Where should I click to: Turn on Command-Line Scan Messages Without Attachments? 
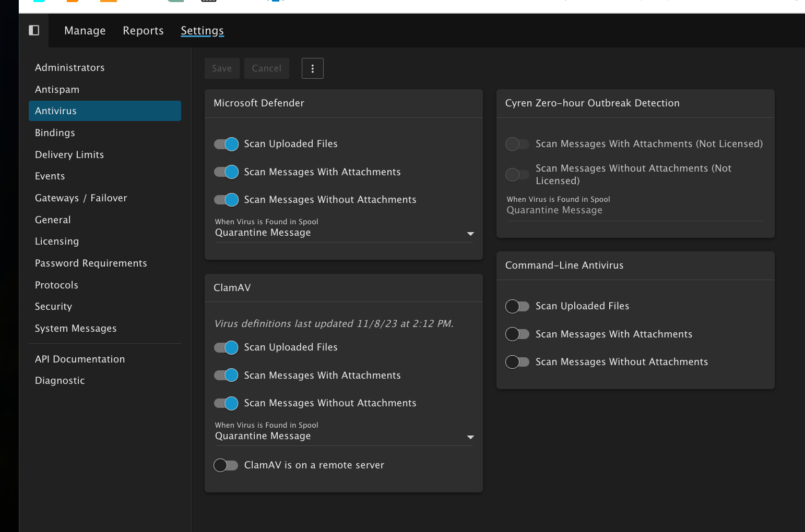(517, 362)
